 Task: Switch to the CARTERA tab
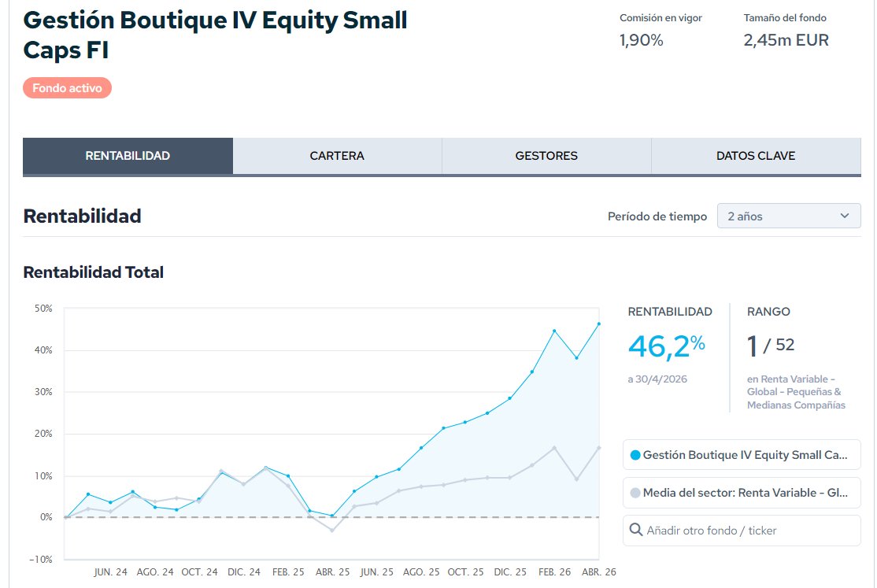(337, 156)
